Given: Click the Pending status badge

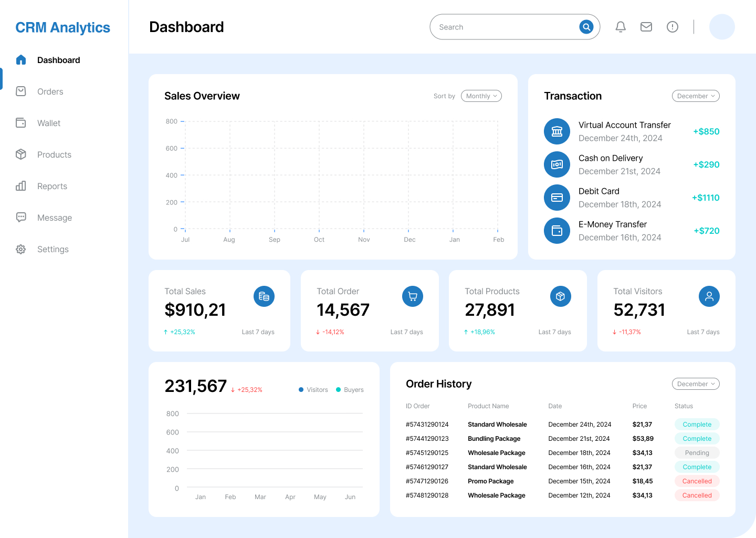Looking at the screenshot, I should click(697, 453).
